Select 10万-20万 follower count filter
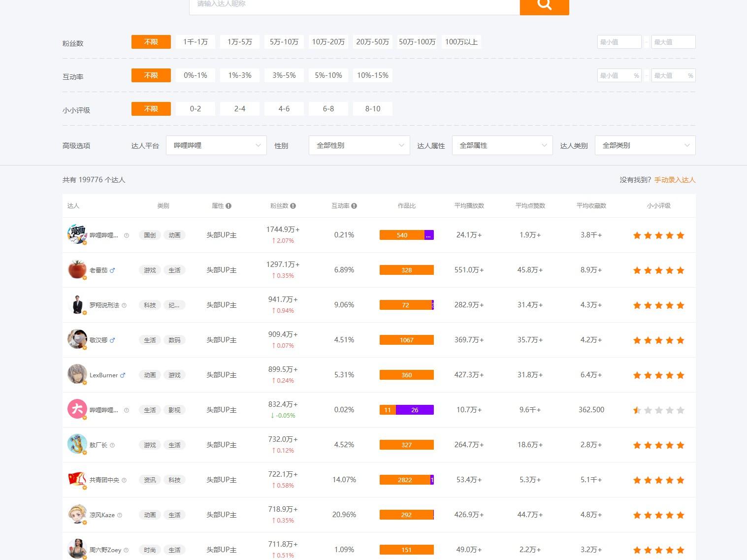Image resolution: width=747 pixels, height=560 pixels. 328,42
